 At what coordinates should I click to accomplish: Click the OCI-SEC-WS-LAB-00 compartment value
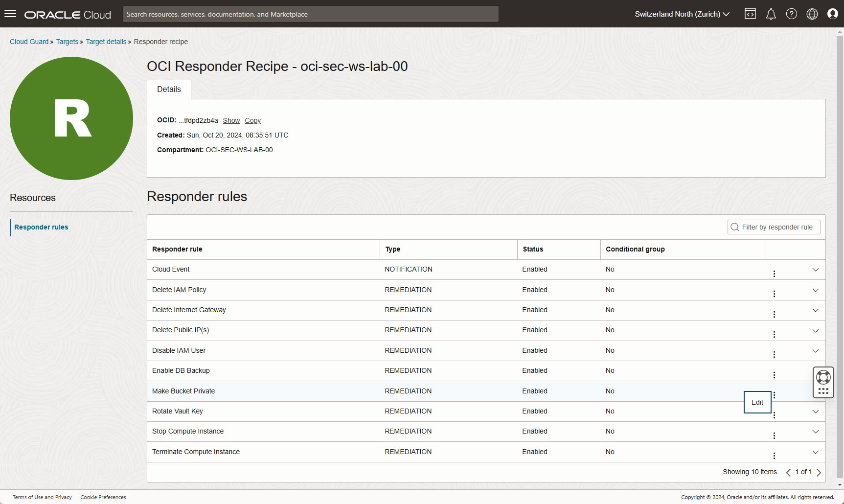(239, 150)
